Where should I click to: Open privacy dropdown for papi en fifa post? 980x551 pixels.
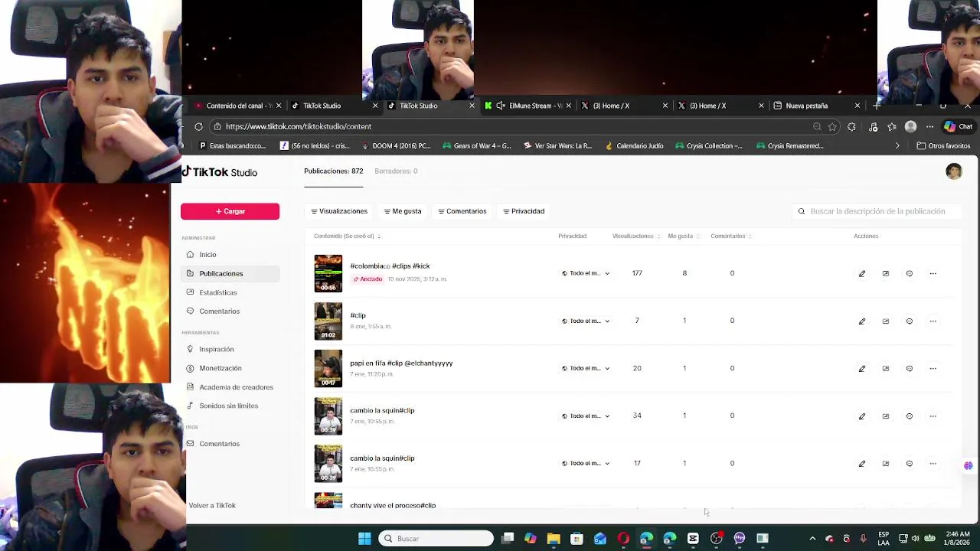(x=586, y=368)
